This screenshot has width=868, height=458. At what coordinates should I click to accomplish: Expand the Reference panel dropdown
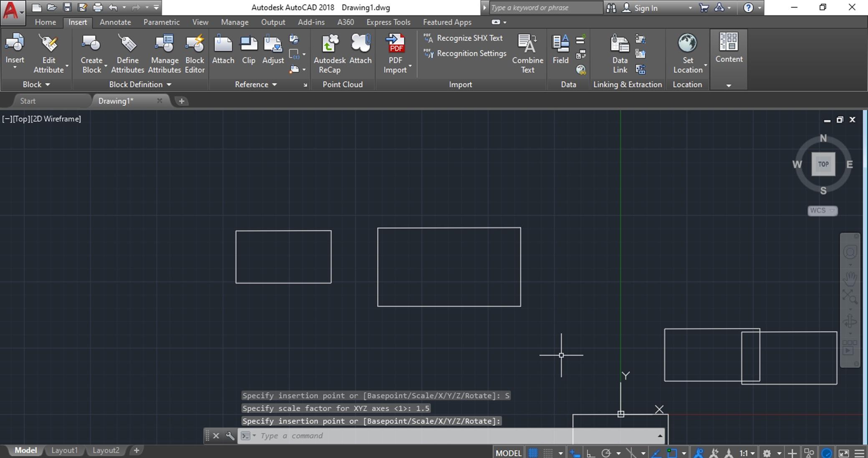(256, 84)
